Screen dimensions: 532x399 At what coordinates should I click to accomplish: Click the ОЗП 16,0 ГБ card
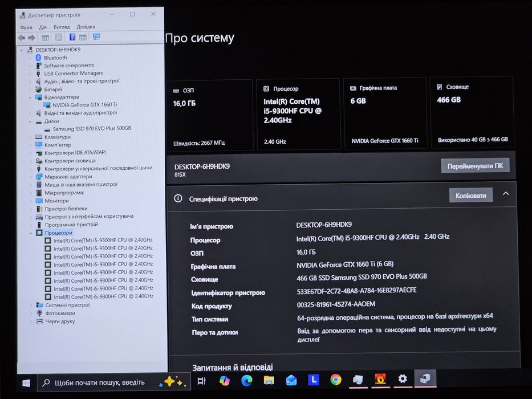tap(210, 115)
